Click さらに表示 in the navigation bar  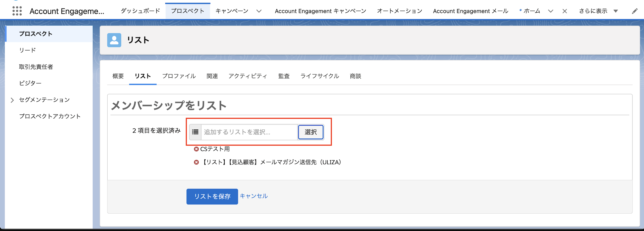593,11
